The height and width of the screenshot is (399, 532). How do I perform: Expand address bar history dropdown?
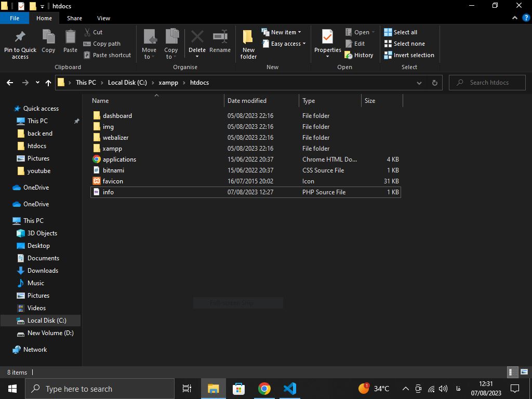(x=419, y=83)
